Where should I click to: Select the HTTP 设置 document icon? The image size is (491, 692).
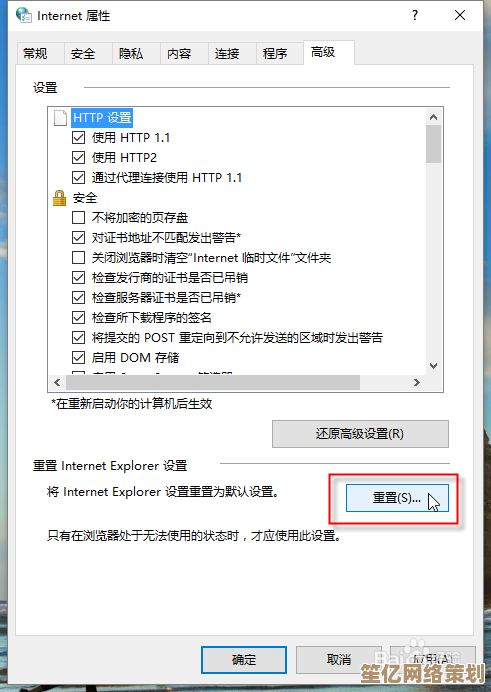click(60, 118)
